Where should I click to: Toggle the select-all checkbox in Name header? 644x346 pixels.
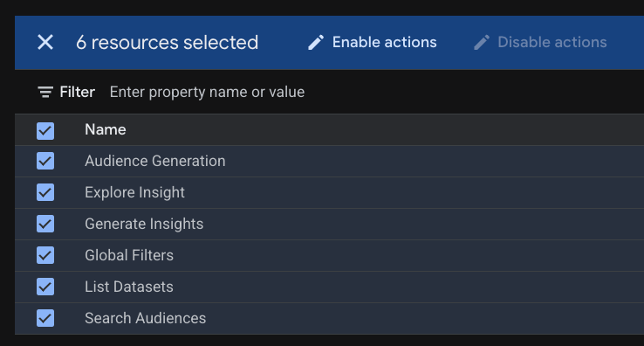pyautogui.click(x=45, y=131)
